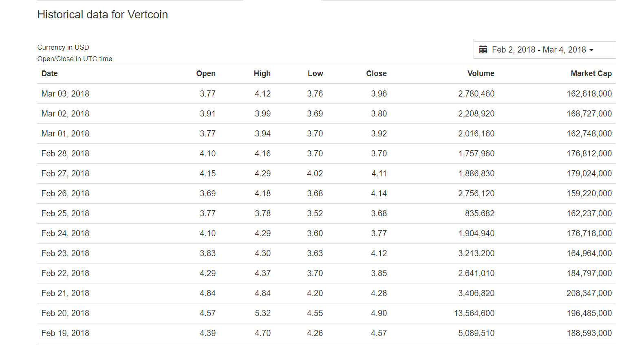The height and width of the screenshot is (347, 644).
Task: Select the Feb 23, 2018 date cell
Action: (x=65, y=253)
